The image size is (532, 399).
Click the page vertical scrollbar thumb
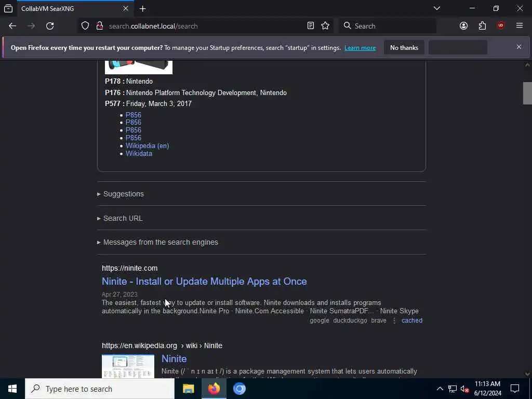click(527, 93)
